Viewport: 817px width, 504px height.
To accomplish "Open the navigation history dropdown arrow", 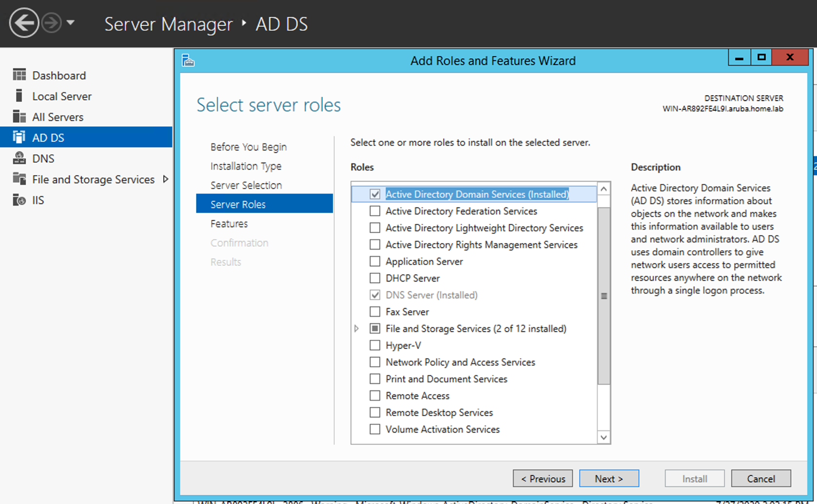I will click(x=70, y=22).
